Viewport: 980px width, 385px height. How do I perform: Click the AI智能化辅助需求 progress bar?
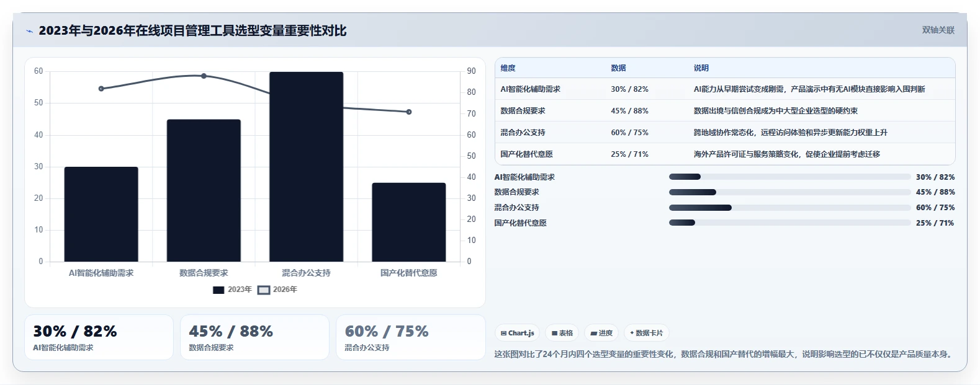pos(789,177)
